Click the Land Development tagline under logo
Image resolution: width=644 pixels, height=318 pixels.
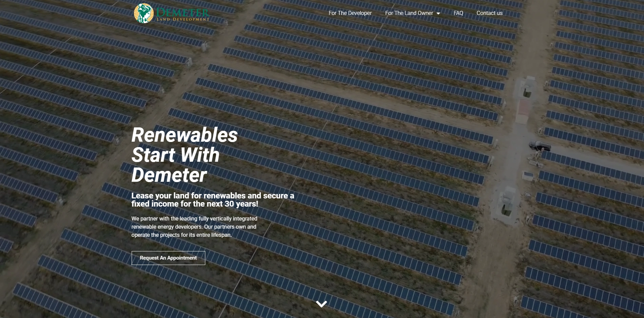(x=183, y=19)
